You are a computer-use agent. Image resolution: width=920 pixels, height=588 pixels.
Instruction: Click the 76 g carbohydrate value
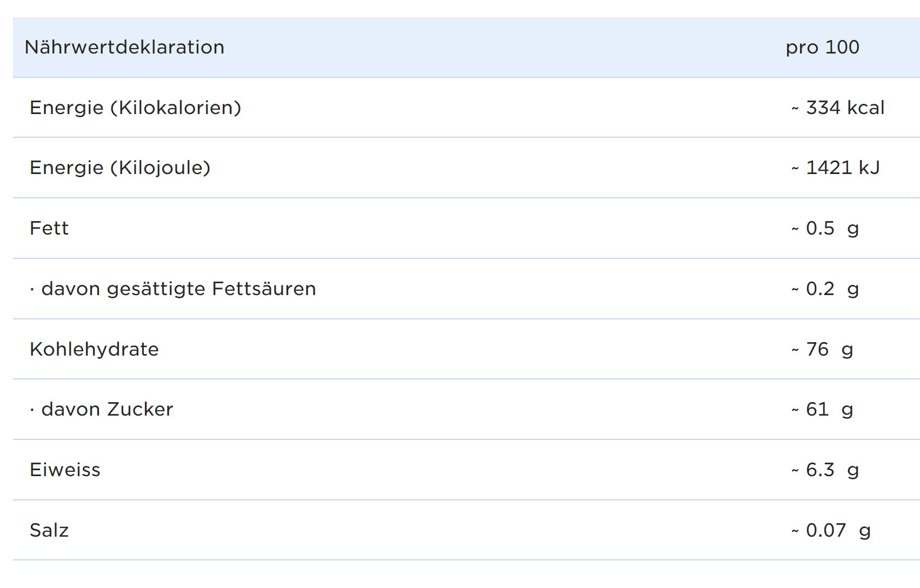click(829, 350)
